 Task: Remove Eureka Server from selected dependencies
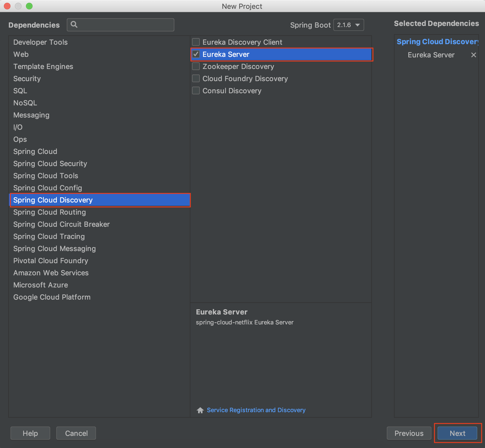tap(473, 55)
